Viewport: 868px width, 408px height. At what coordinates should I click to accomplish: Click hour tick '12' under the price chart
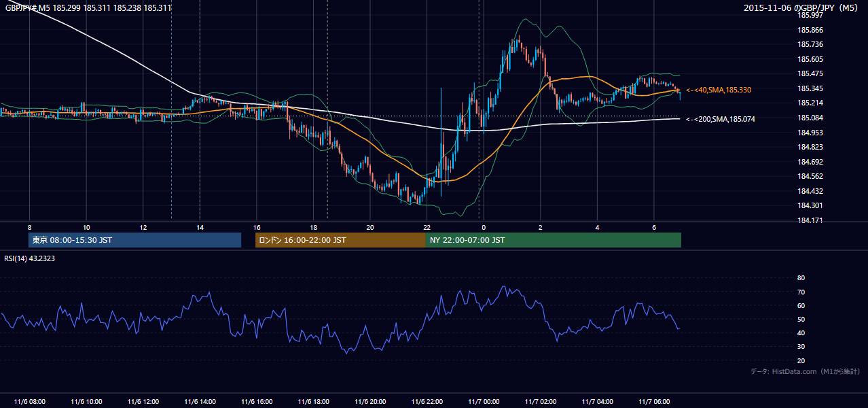coord(143,227)
